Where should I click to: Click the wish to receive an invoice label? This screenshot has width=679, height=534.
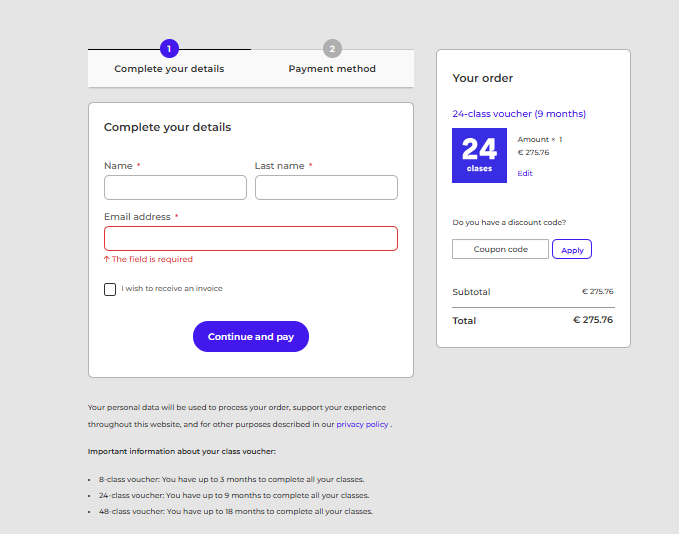tap(172, 288)
